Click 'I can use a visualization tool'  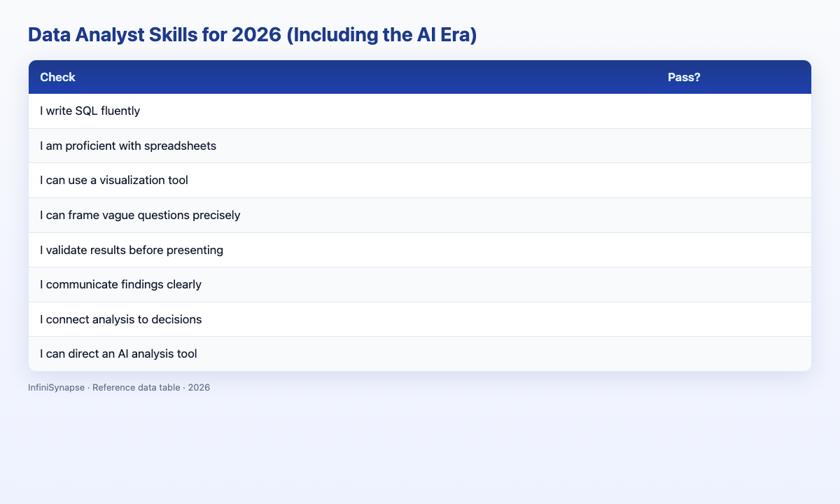[x=114, y=181]
